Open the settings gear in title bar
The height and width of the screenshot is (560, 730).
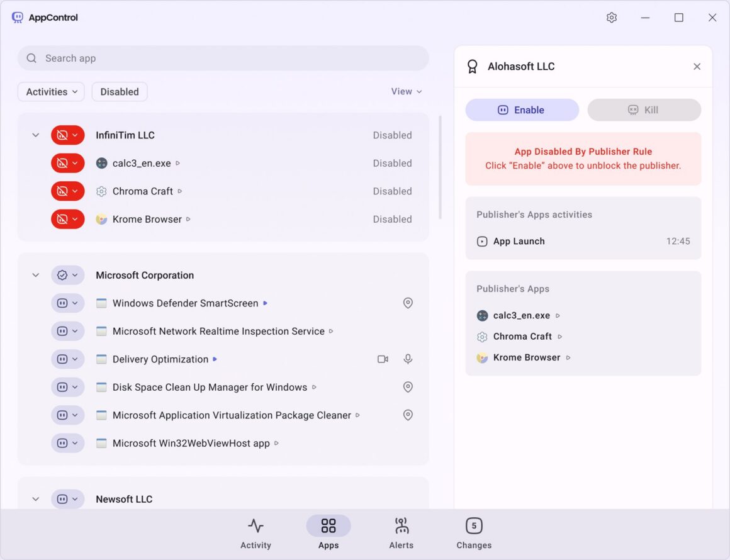pyautogui.click(x=611, y=18)
